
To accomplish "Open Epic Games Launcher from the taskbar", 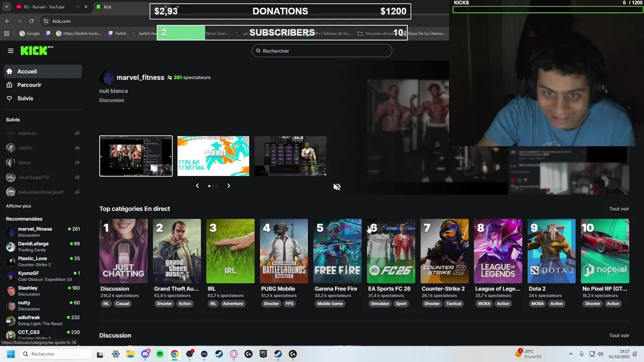I will tap(263, 354).
